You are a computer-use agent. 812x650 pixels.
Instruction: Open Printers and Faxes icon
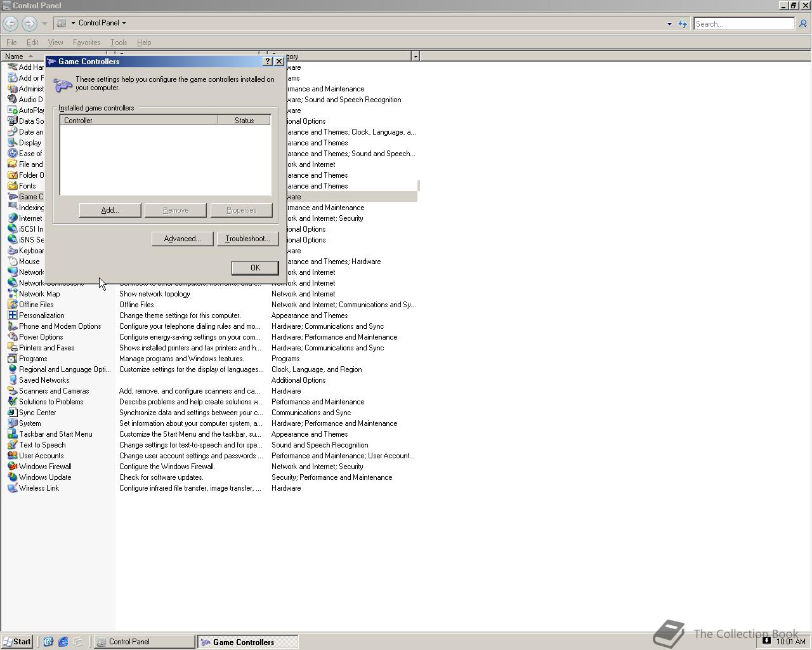12,348
